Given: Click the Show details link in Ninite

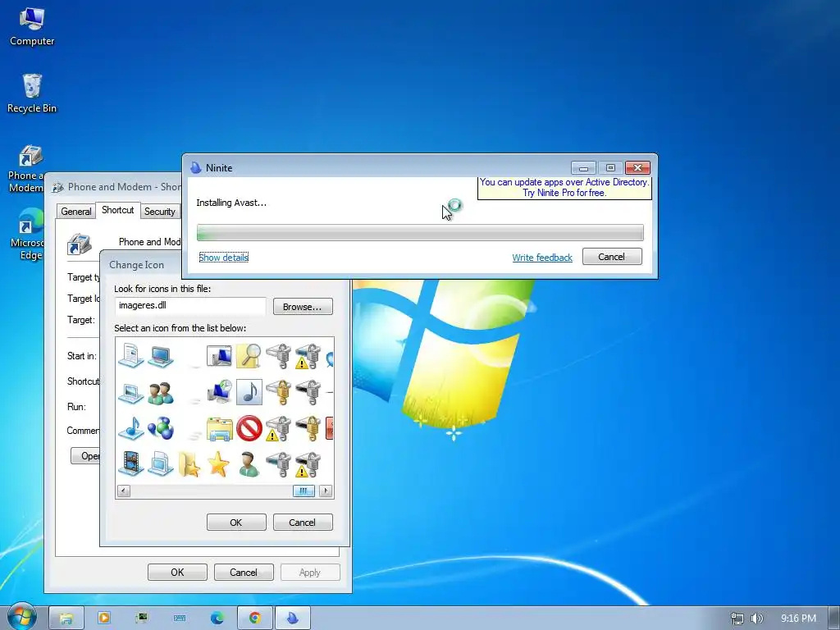Looking at the screenshot, I should tap(223, 258).
